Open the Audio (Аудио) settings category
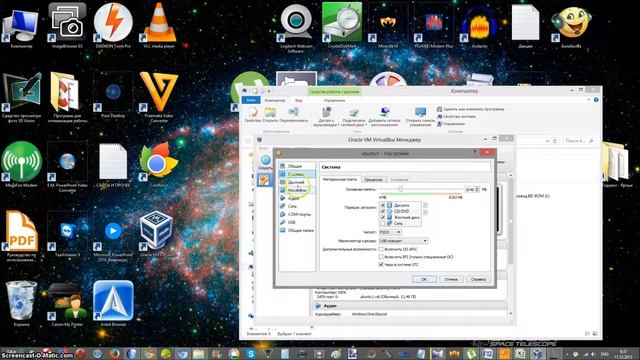 click(x=297, y=198)
